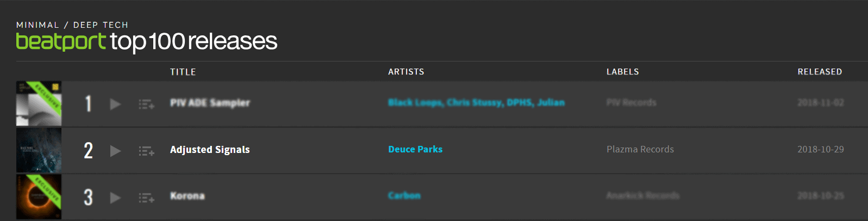This screenshot has height=221, width=868.
Task: Play the Korona release
Action: pos(115,198)
